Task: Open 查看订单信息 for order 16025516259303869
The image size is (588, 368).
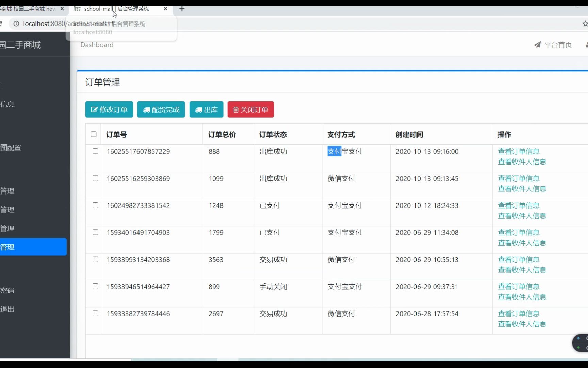Action: (x=519, y=179)
